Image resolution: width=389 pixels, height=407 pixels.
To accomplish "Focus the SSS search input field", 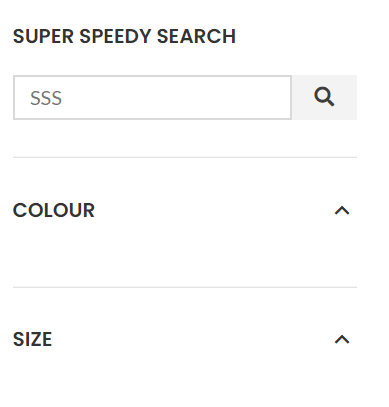I will click(x=152, y=97).
